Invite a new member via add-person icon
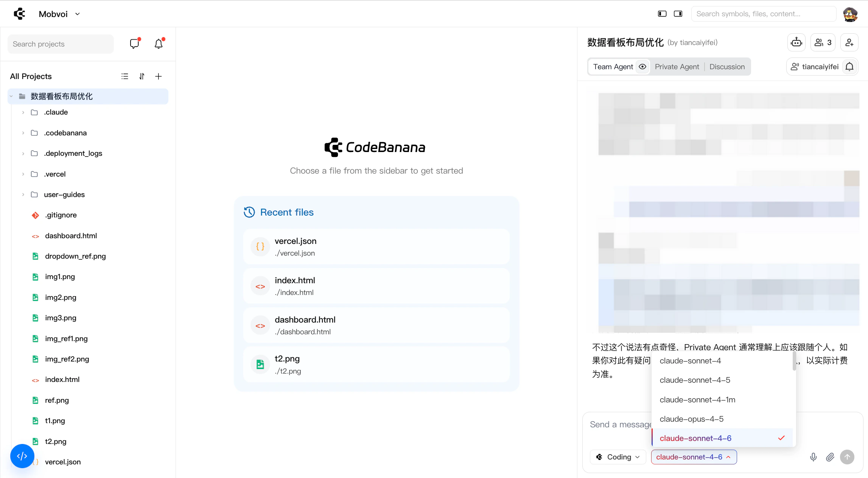 pos(849,42)
